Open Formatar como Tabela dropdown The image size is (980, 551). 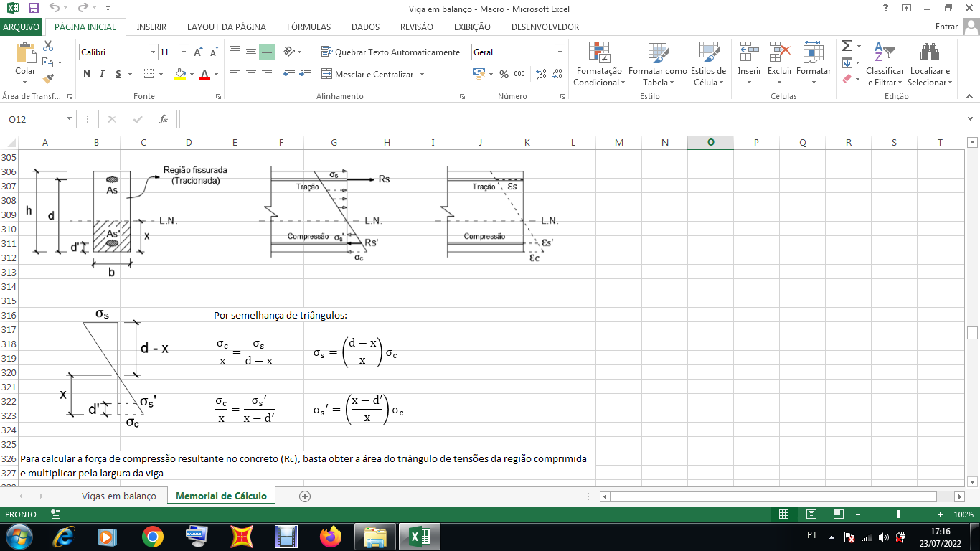pos(657,64)
